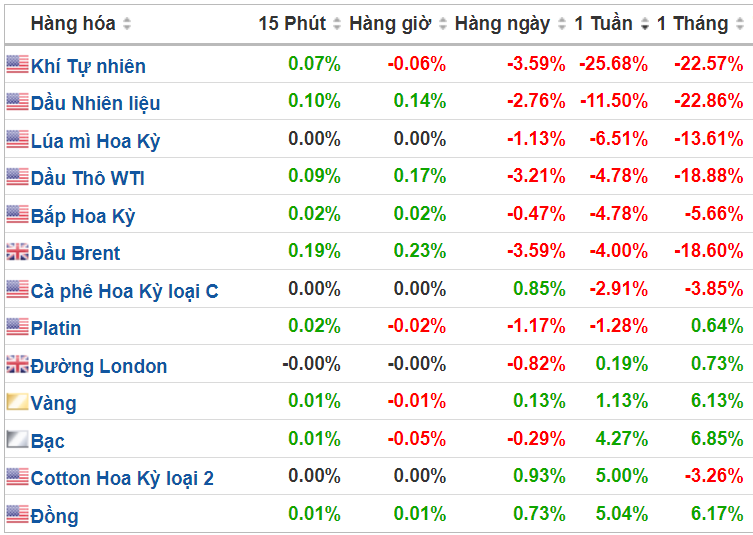Toggle the 1 Tuần sort arrow

(644, 24)
